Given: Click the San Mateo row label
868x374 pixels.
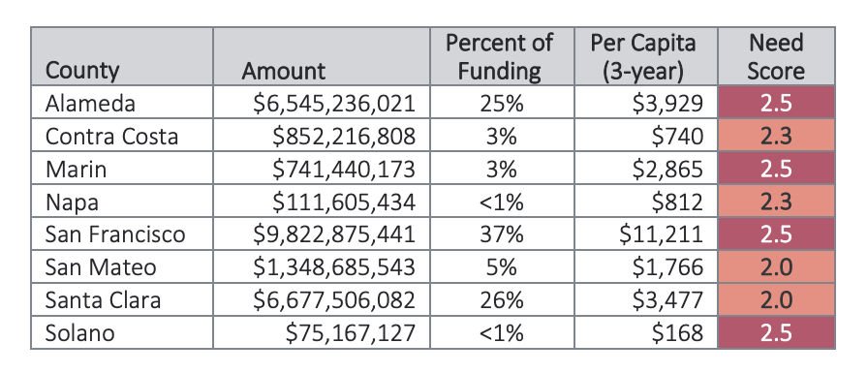Looking at the screenshot, I should point(122,266).
